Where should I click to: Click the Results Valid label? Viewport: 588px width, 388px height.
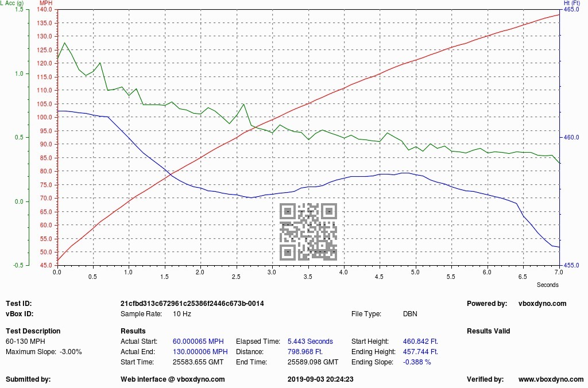pos(488,331)
